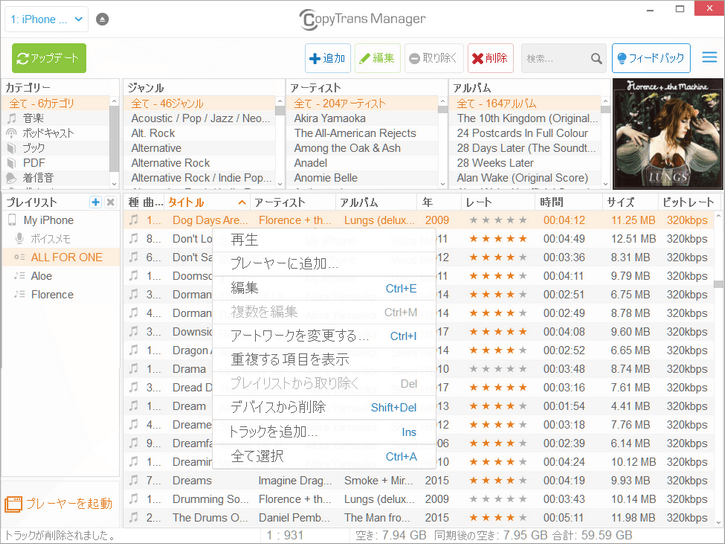Choose アートワークを変更する in context menu
725x544 pixels.
pyautogui.click(x=324, y=336)
